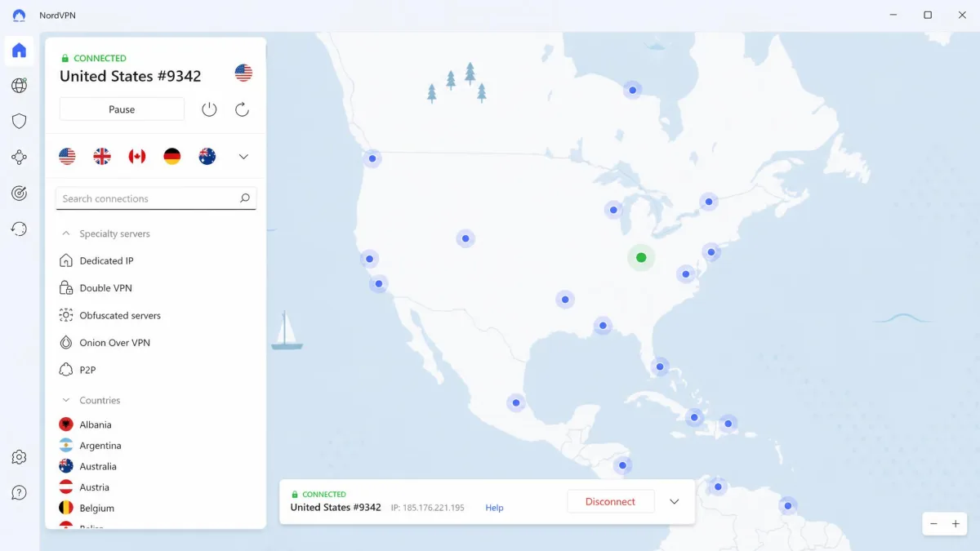Expand the quick-connect flags chevron
This screenshot has width=980, height=551.
[x=243, y=157]
